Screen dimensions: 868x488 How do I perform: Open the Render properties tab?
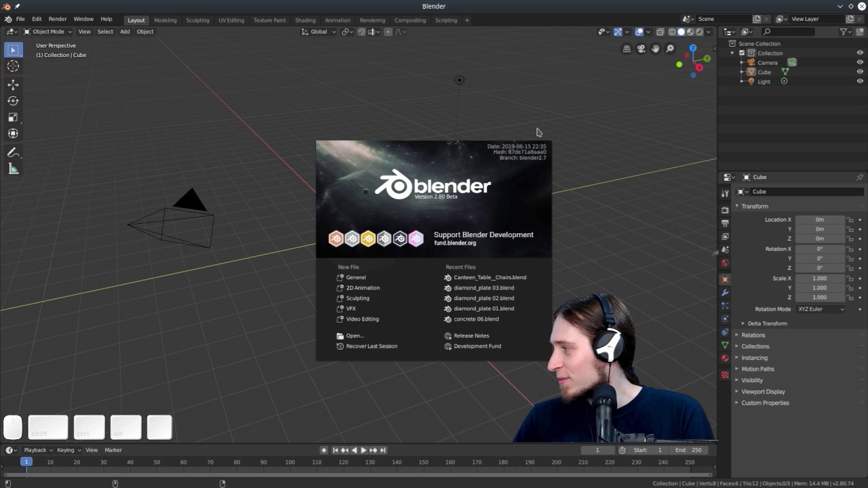coord(725,209)
